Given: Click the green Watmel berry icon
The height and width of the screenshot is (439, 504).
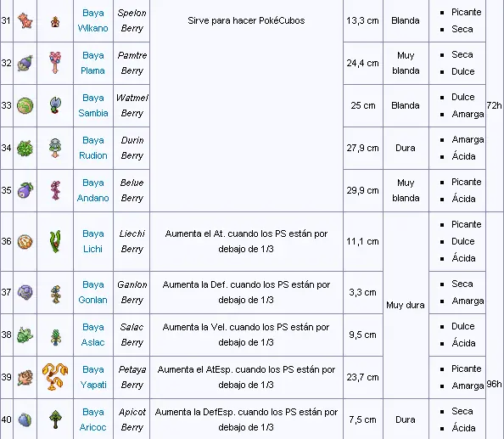Looking at the screenshot, I should [x=25, y=105].
